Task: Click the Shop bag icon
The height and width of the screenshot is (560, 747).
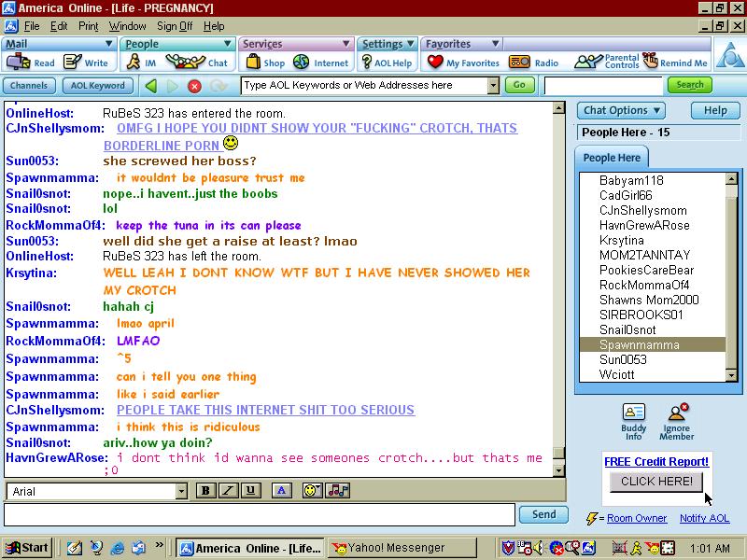Action: [x=253, y=62]
